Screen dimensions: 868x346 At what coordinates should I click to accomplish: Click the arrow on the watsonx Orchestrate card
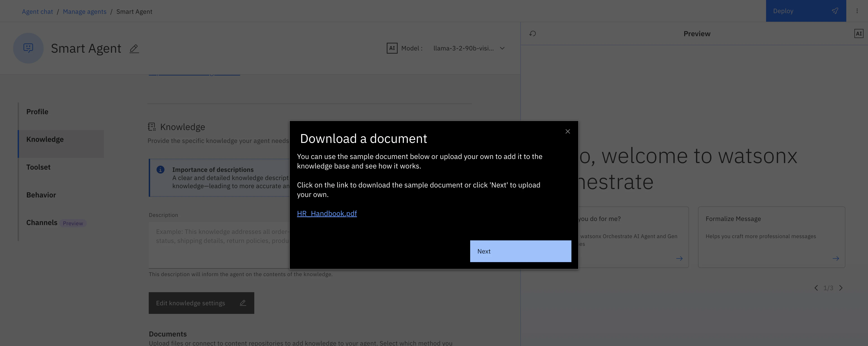pos(679,259)
